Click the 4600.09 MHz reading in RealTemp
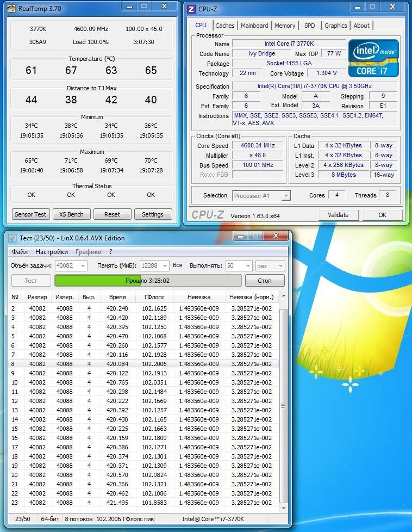This screenshot has width=412, height=532. [x=91, y=29]
